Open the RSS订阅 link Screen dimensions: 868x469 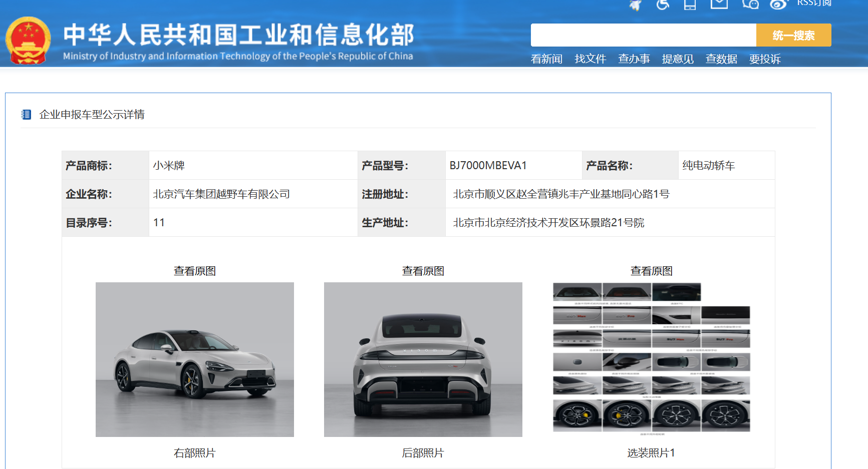click(814, 3)
